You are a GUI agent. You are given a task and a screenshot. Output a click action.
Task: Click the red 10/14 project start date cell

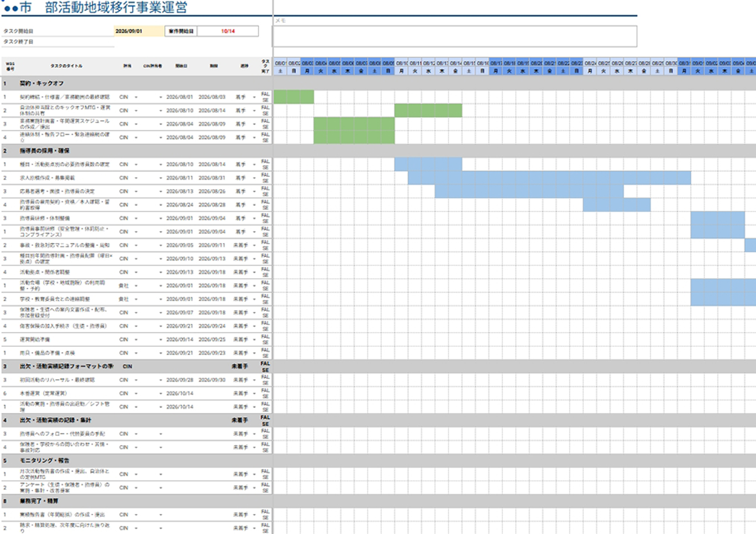pyautogui.click(x=228, y=31)
